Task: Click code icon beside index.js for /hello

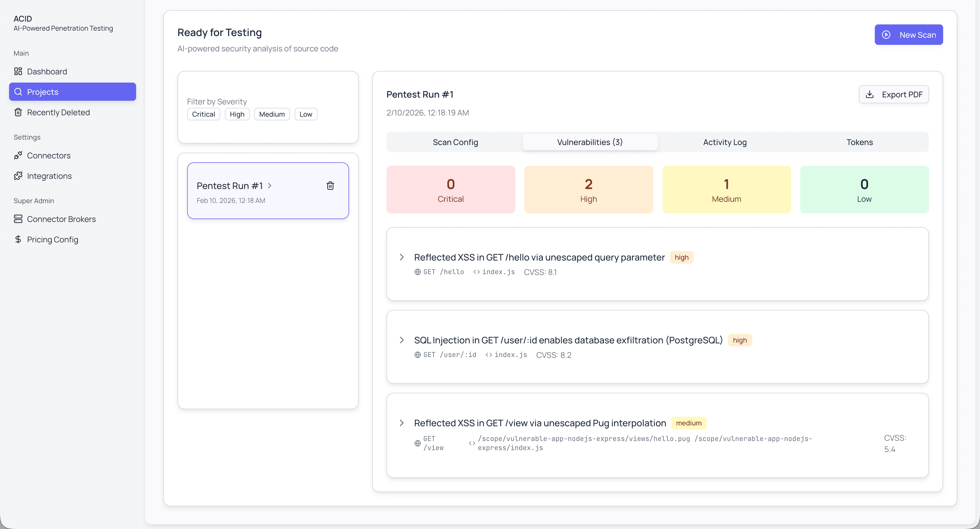Action: (476, 272)
